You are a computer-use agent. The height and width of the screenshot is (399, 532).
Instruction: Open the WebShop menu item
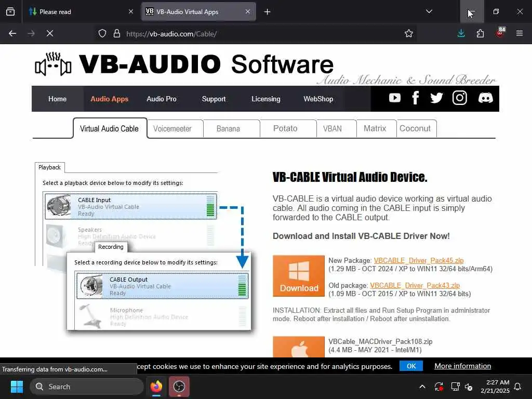[x=318, y=99]
